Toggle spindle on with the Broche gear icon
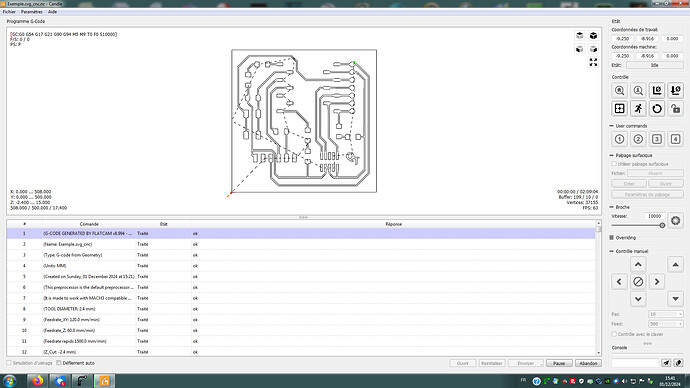Viewport: 690px width, 388px height. pyautogui.click(x=675, y=220)
